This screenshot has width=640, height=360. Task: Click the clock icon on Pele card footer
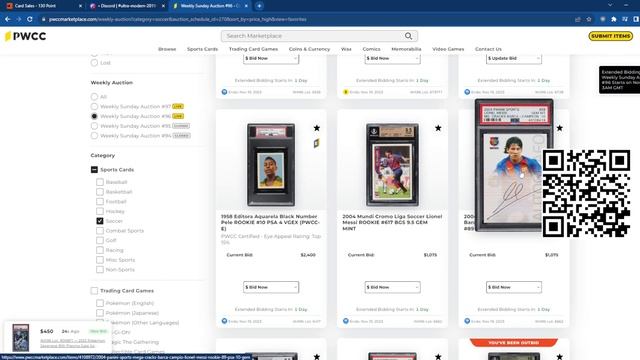[224, 321]
